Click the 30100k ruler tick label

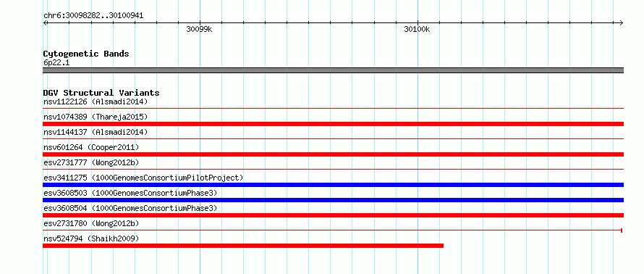point(417,29)
